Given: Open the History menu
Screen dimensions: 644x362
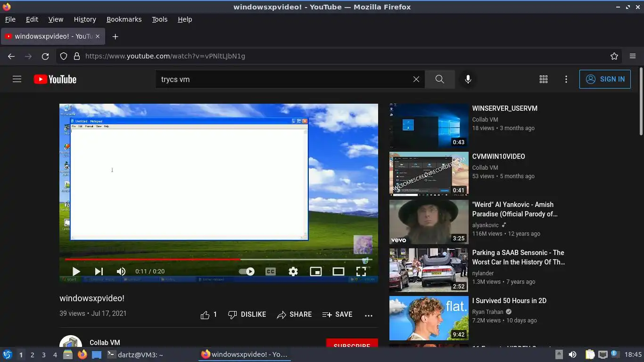Looking at the screenshot, I should click(x=85, y=19).
